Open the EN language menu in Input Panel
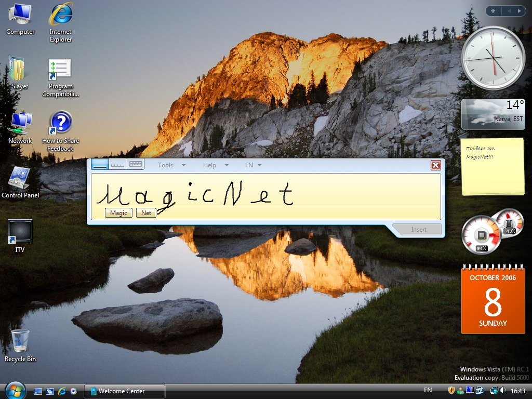 pos(249,165)
